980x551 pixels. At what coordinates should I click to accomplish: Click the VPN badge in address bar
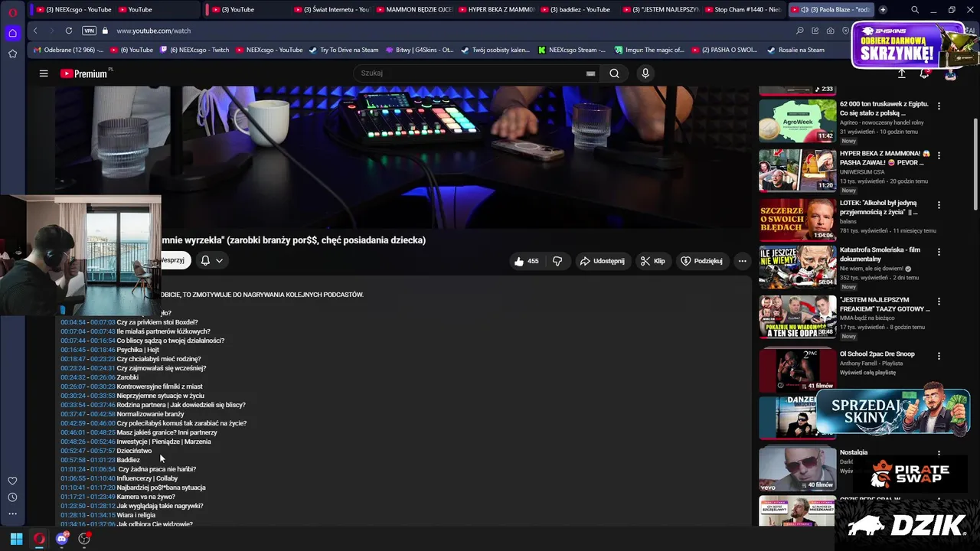pos(89,31)
